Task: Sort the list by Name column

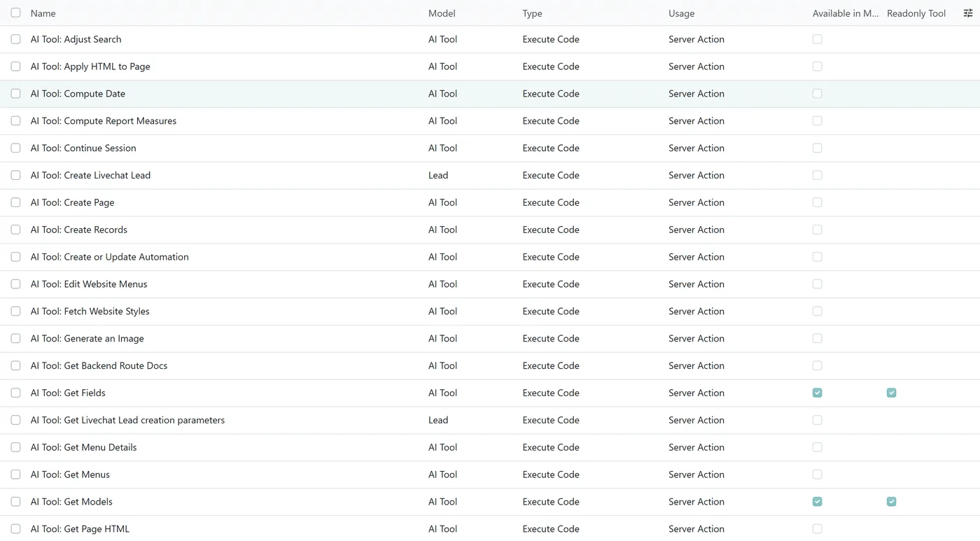Action: (43, 13)
